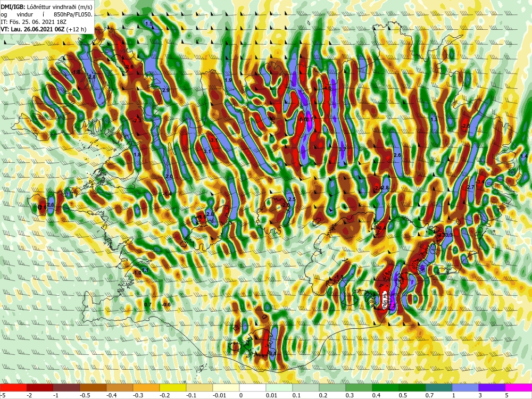
Task: Click legend swatch between -2 and -1
Action: tap(40, 387)
